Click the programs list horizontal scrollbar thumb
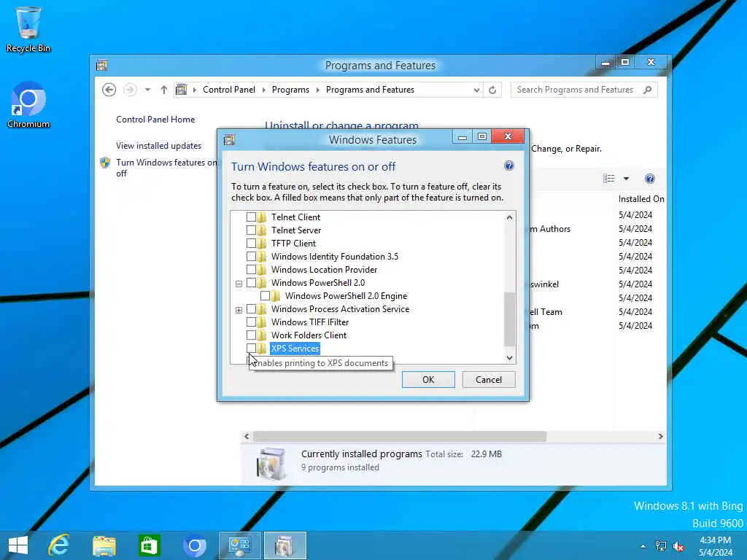This screenshot has width=747, height=560. coord(400,436)
